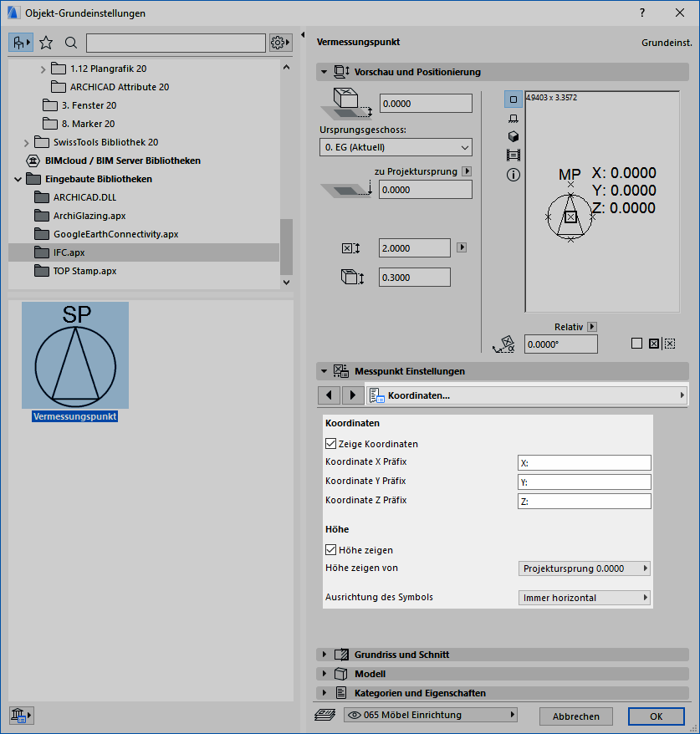This screenshot has width=700, height=734.
Task: Open the zu Projektursprung arrow menu
Action: pyautogui.click(x=467, y=171)
